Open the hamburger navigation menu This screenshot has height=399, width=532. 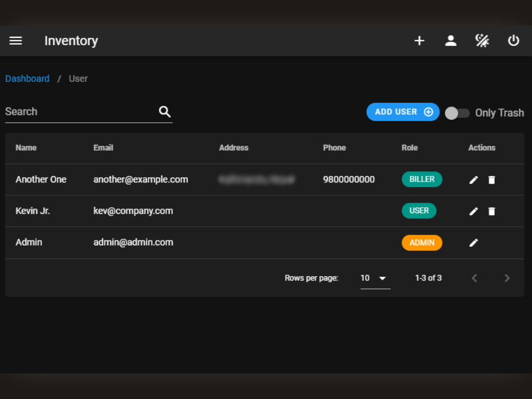point(15,41)
